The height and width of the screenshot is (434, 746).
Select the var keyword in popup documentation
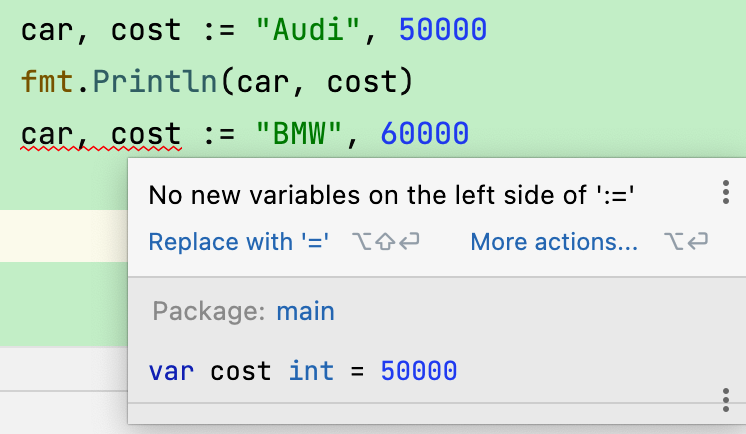(171, 372)
